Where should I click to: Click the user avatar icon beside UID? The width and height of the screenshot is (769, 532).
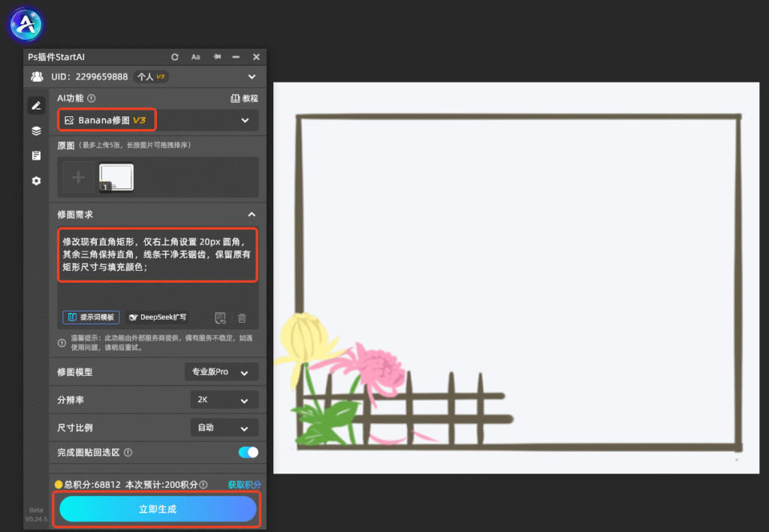pyautogui.click(x=37, y=77)
